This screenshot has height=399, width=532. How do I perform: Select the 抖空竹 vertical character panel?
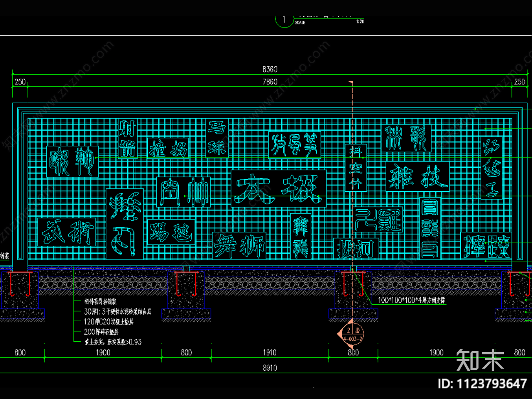click(x=356, y=168)
